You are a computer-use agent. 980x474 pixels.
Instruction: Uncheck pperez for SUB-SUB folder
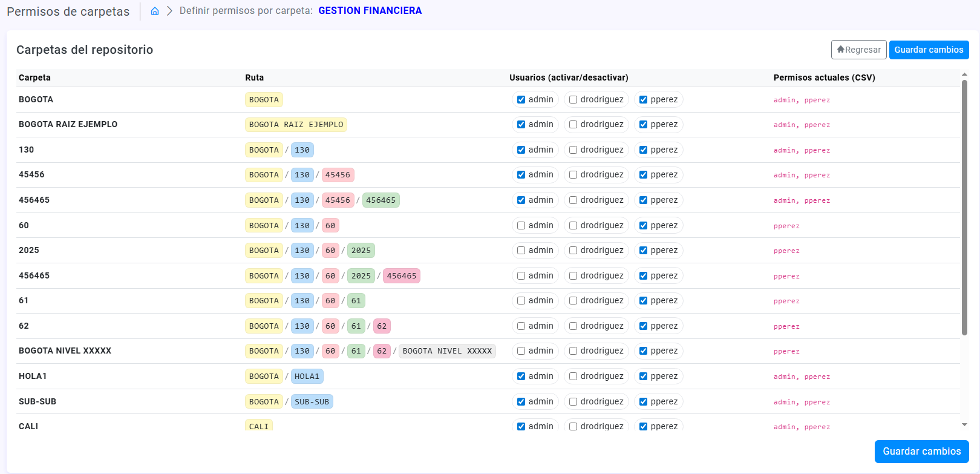643,402
